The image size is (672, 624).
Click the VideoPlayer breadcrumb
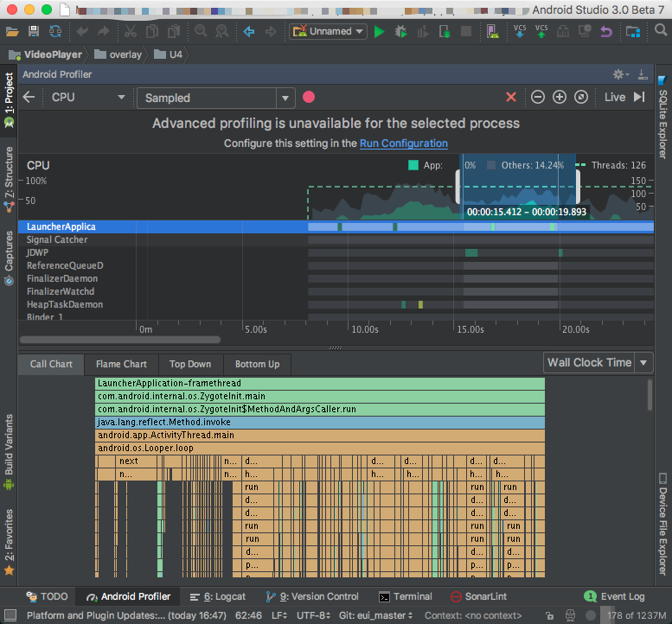coord(46,54)
